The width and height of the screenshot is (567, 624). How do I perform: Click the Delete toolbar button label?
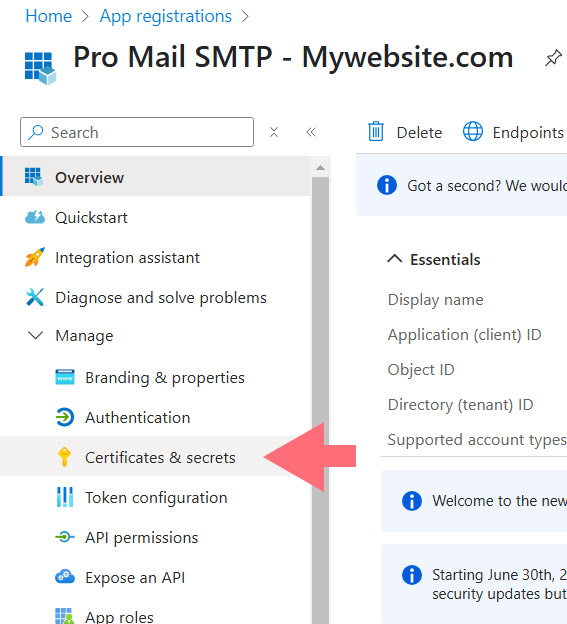[419, 133]
